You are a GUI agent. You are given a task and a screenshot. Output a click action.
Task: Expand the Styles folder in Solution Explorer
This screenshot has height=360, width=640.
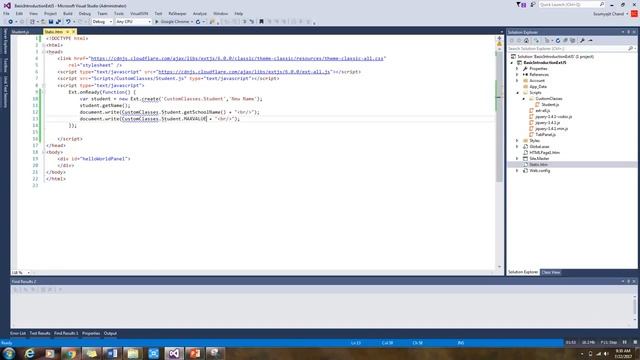[x=517, y=140]
